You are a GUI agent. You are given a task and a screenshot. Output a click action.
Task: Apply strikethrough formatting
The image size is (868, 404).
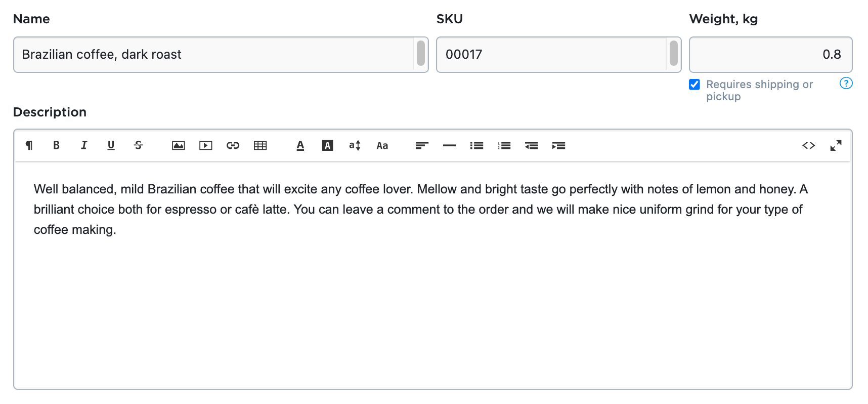click(x=138, y=145)
